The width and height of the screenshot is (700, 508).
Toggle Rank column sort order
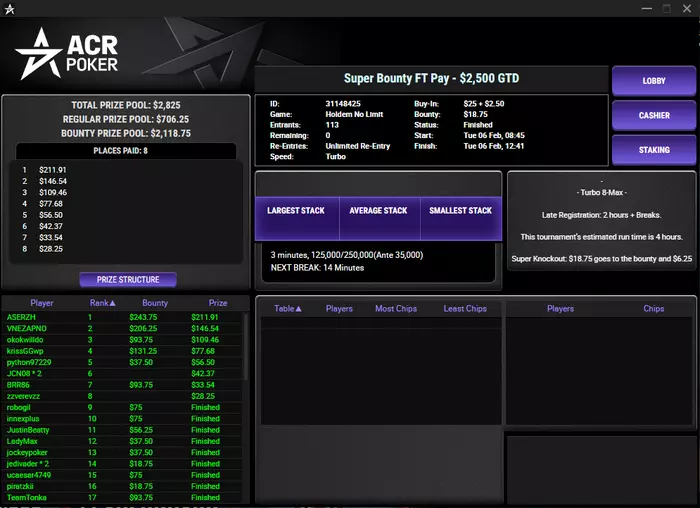coord(102,303)
